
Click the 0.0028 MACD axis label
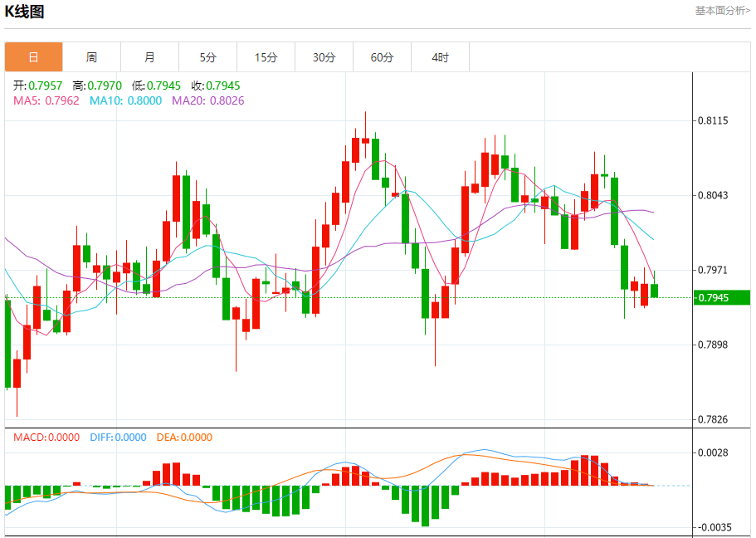coord(713,452)
